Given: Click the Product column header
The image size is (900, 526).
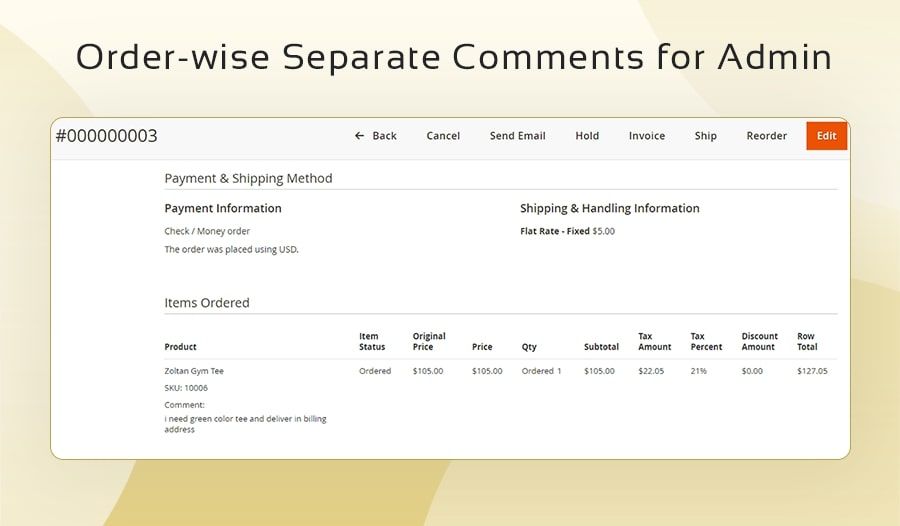Looking at the screenshot, I should pyautogui.click(x=180, y=347).
